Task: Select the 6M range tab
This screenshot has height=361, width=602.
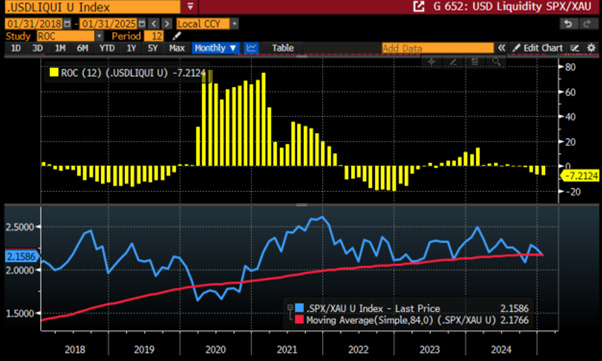Action: coord(83,48)
